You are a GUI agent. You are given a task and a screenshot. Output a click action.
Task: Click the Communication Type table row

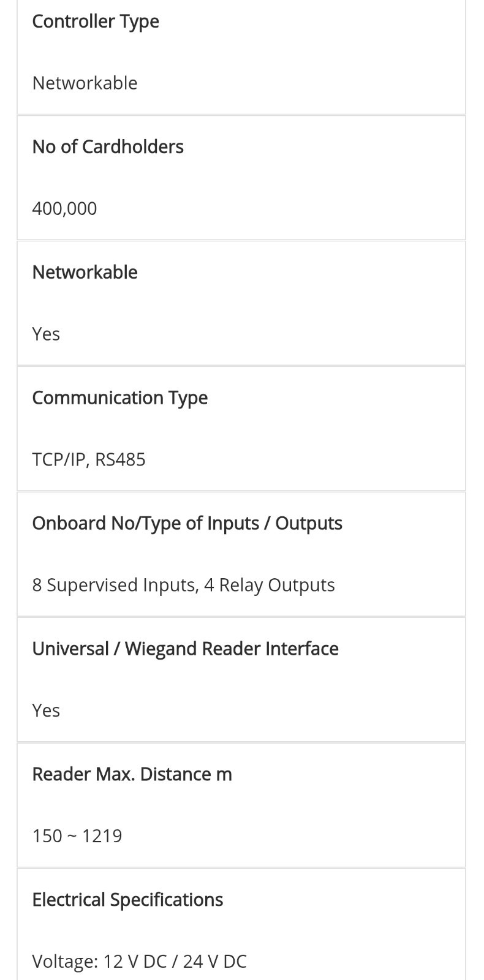coord(241,429)
